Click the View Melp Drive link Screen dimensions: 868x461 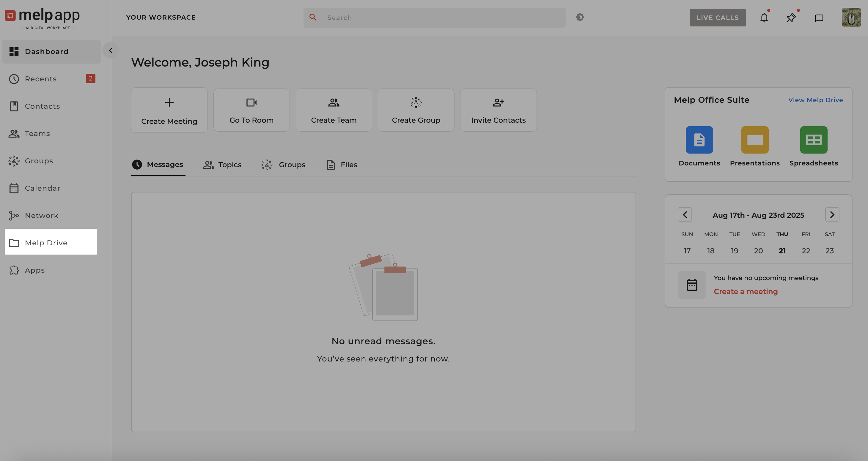click(815, 100)
